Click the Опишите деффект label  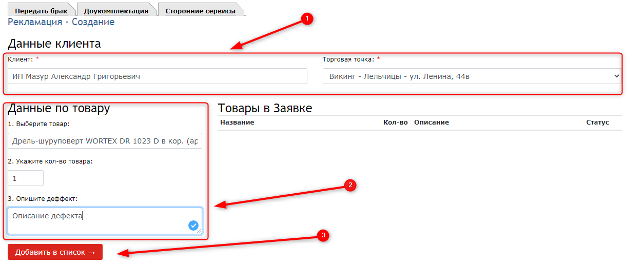[x=43, y=198]
